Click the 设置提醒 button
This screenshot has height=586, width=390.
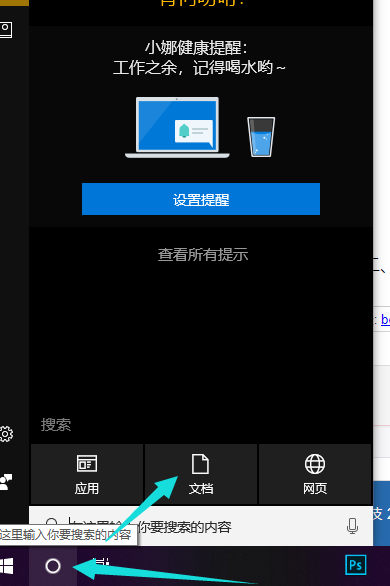click(201, 199)
